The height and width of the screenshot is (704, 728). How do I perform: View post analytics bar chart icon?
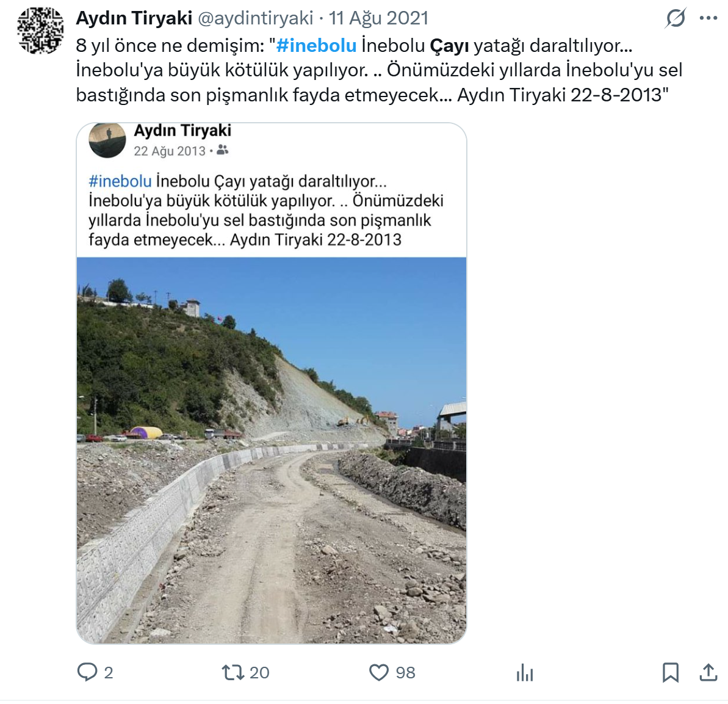point(525,672)
